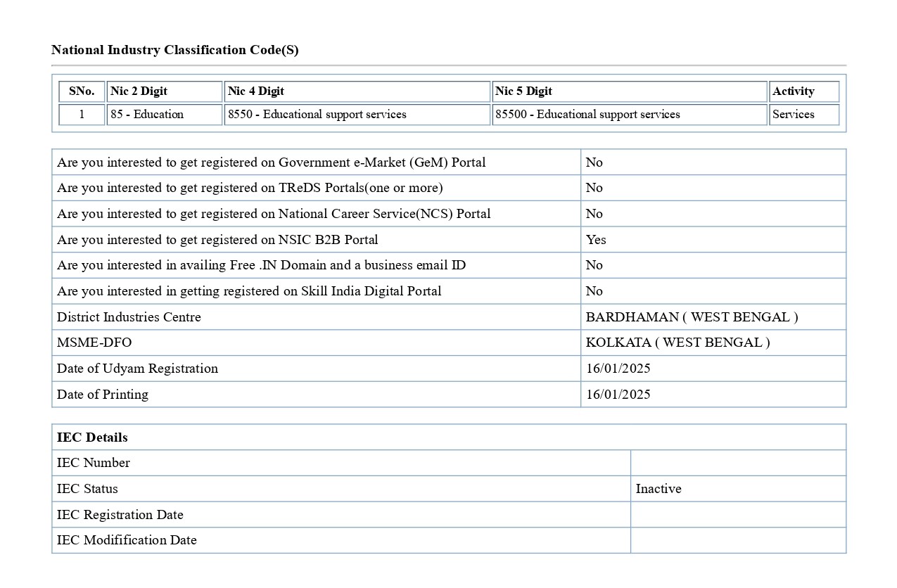Image resolution: width=897 pixels, height=588 pixels.
Task: Select 'Yes' value for NSIC B2B Portal
Action: (x=596, y=240)
